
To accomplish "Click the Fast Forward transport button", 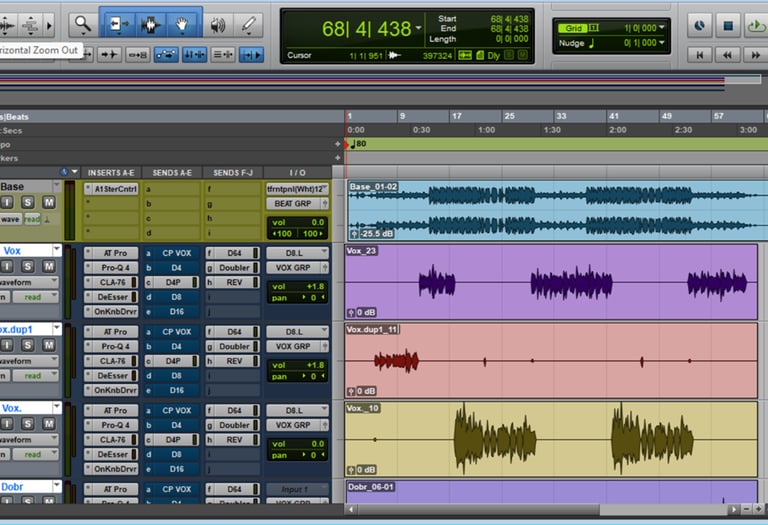I will click(755, 55).
